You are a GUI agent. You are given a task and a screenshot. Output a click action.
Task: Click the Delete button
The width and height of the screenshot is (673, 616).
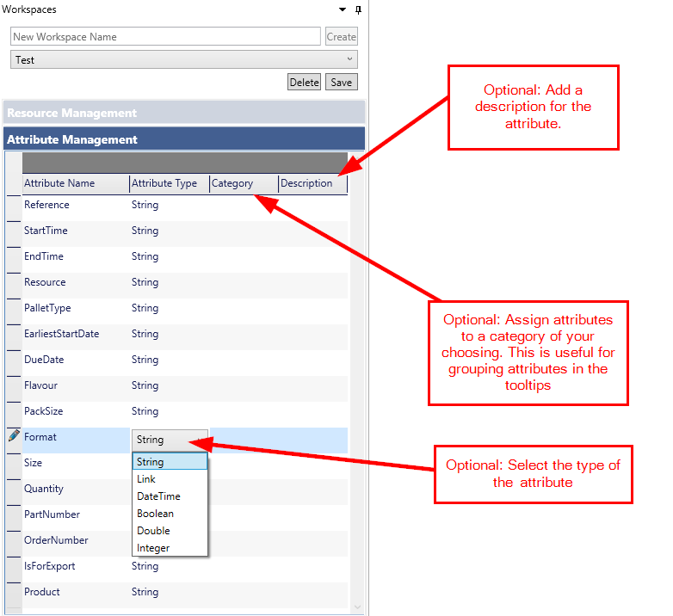click(x=304, y=83)
